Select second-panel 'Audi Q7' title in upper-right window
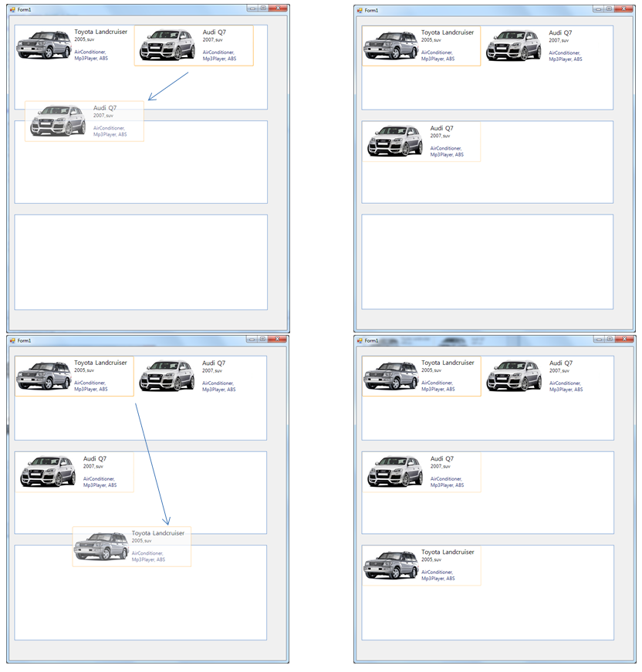This screenshot has height=672, width=642. [x=442, y=128]
